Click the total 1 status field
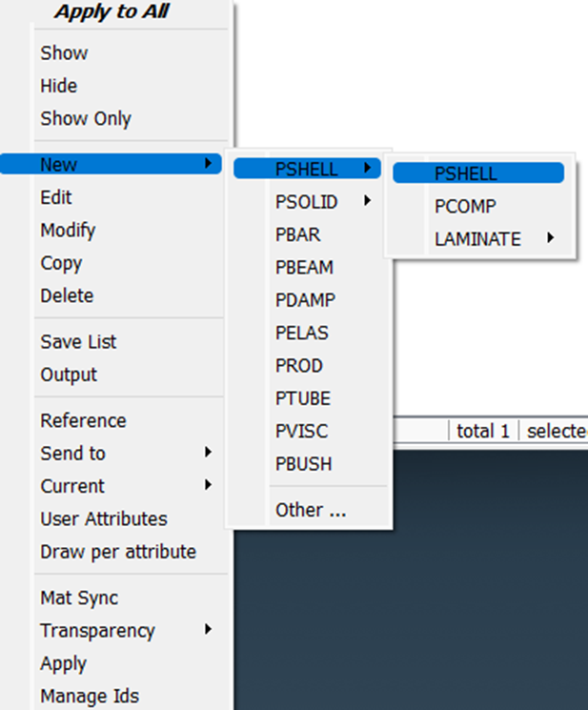The height and width of the screenshot is (710, 588). click(483, 431)
